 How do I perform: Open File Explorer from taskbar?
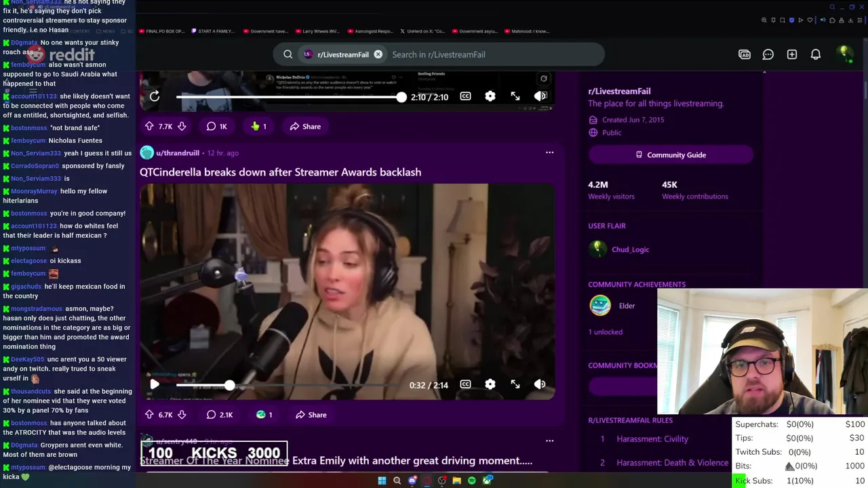coord(457,481)
